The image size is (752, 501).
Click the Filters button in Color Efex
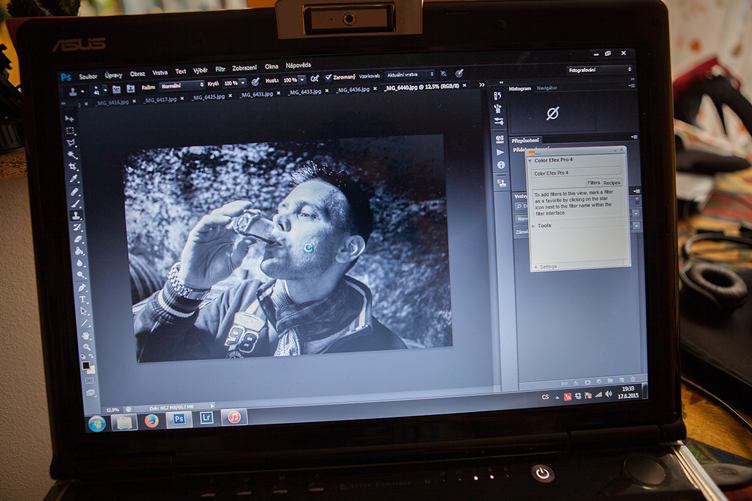[x=594, y=183]
